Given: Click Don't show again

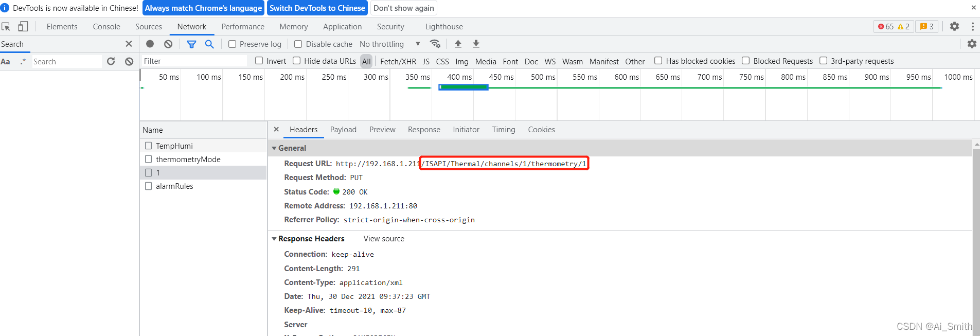Looking at the screenshot, I should click(x=404, y=8).
